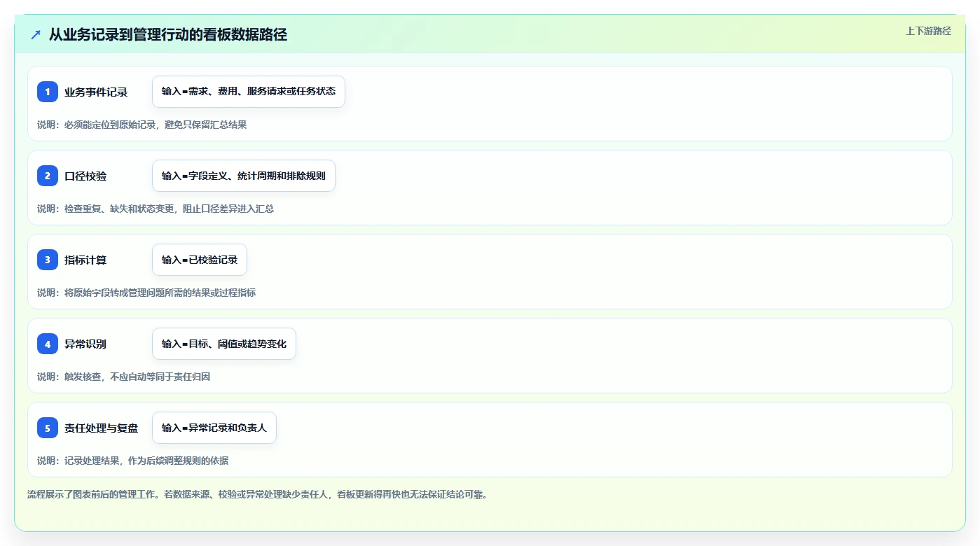Click the step 1 number badge
Screen dimensions: 980x546
48,92
